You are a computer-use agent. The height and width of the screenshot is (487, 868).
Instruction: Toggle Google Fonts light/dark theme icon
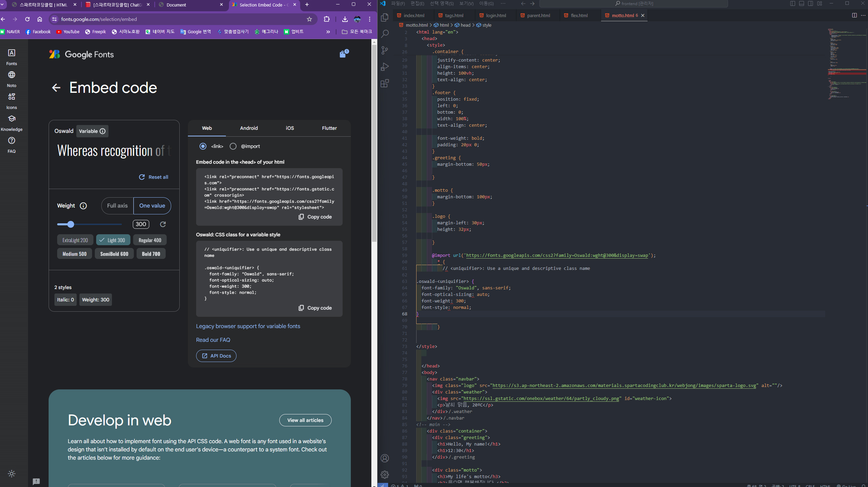point(12,474)
